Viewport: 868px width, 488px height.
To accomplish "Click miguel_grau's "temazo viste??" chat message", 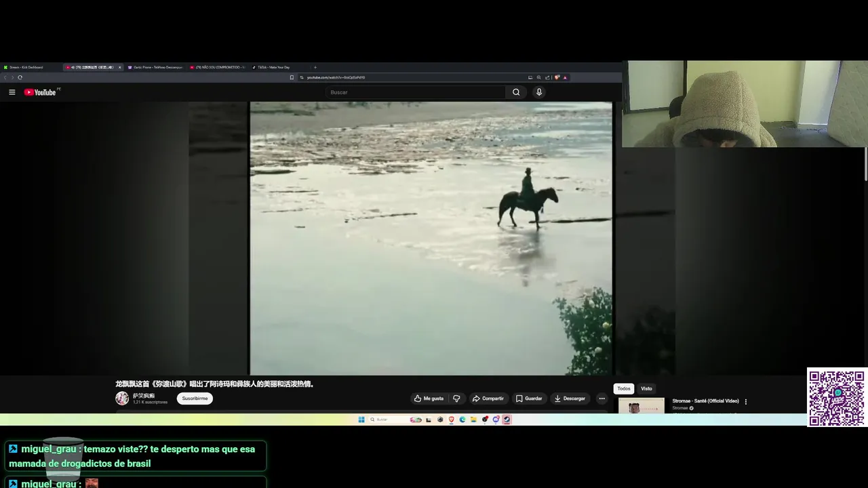I will click(x=136, y=456).
